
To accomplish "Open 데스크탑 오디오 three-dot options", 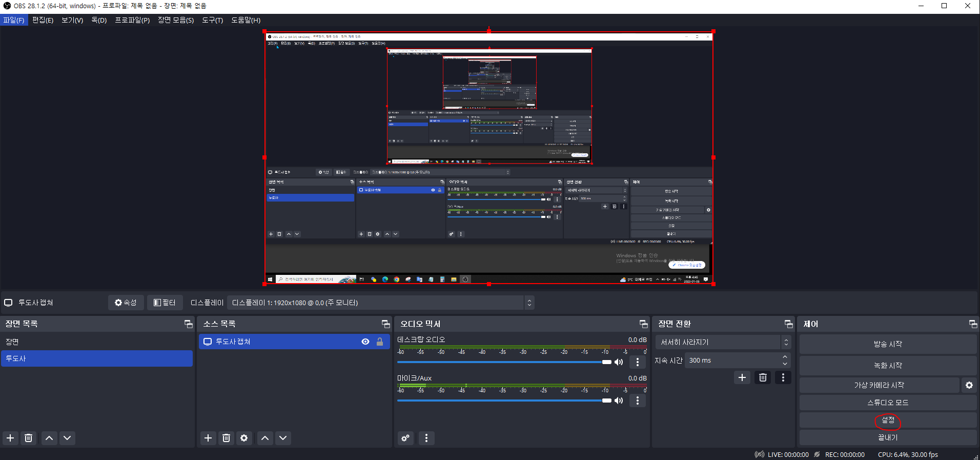I will (x=638, y=362).
